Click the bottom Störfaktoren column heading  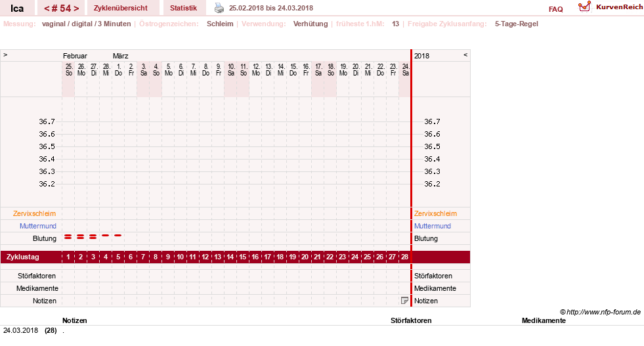(411, 320)
